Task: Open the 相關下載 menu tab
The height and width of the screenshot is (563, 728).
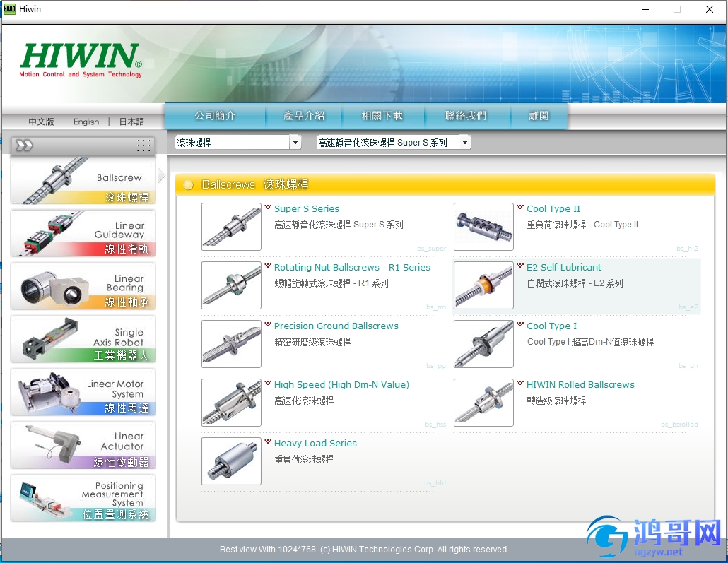Action: (382, 116)
